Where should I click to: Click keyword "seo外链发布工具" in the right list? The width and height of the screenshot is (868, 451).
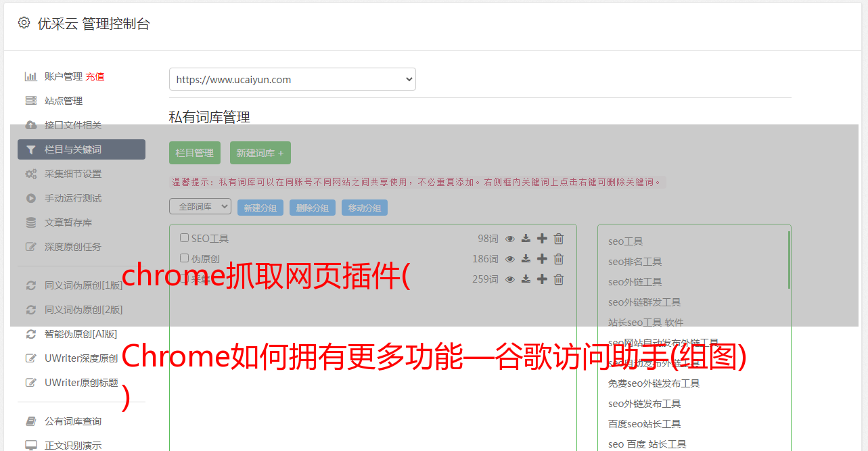645,404
